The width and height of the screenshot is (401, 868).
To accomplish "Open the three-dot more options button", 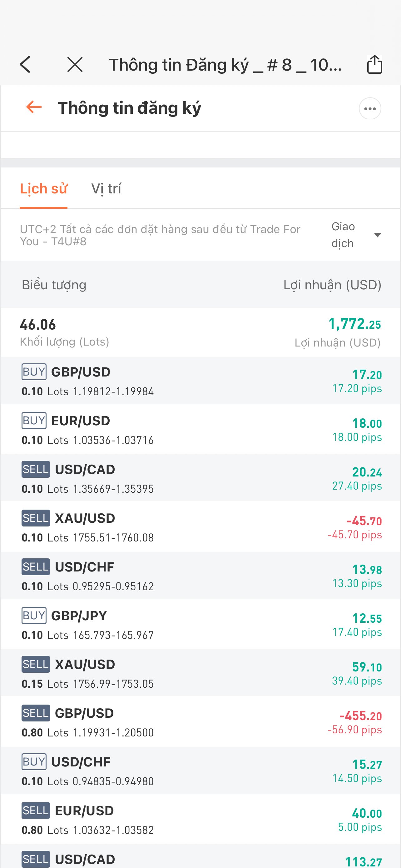I will [x=370, y=108].
